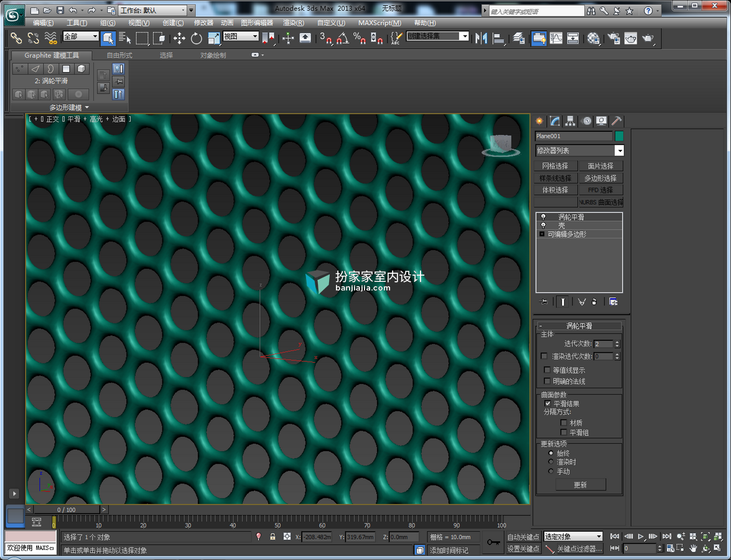
Task: Toggle the Angle Snap icon
Action: [343, 38]
